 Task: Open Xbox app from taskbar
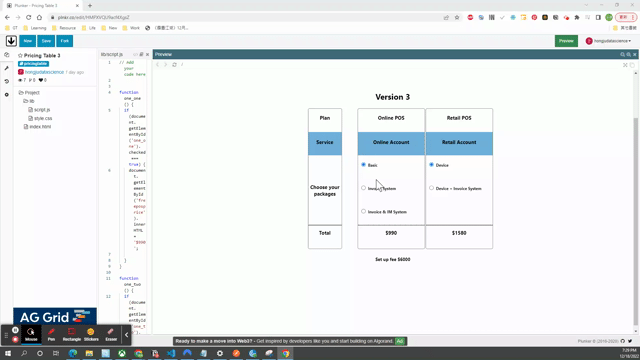tap(122, 353)
